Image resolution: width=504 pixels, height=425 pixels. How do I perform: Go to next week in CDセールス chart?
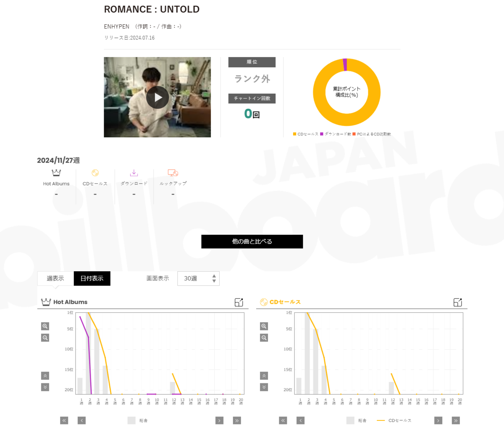click(x=438, y=420)
